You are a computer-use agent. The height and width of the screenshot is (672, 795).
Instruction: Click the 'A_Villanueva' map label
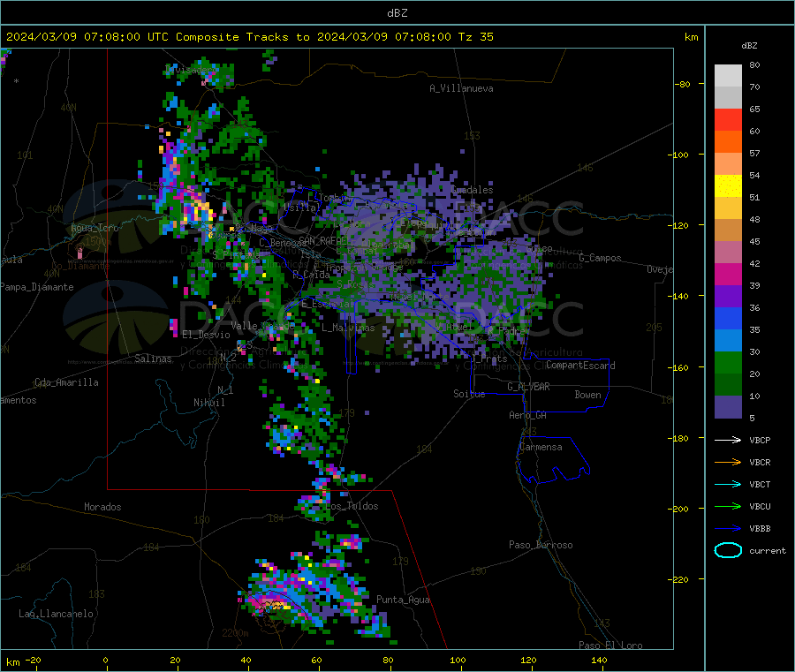pos(461,88)
